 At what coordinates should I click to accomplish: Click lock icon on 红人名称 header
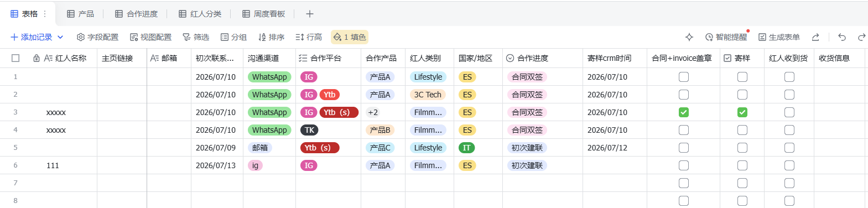(x=37, y=58)
